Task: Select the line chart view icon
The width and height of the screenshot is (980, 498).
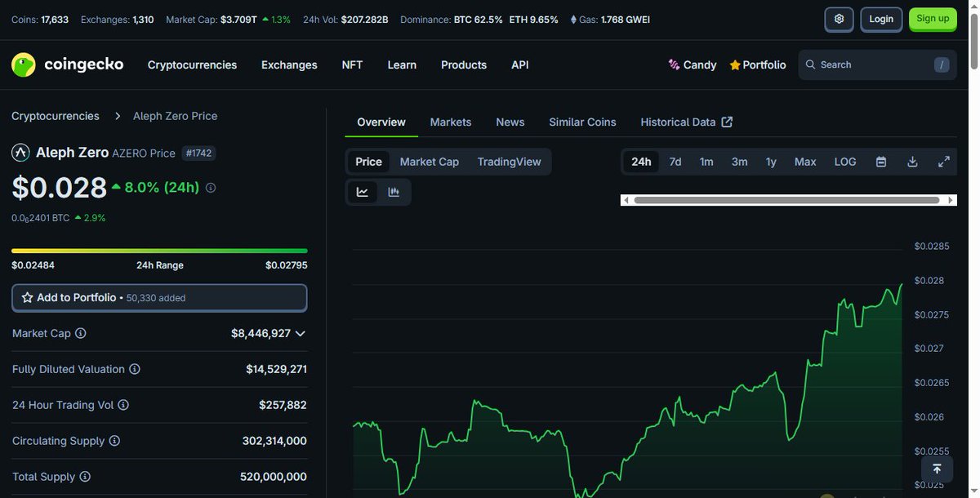Action: pyautogui.click(x=363, y=192)
